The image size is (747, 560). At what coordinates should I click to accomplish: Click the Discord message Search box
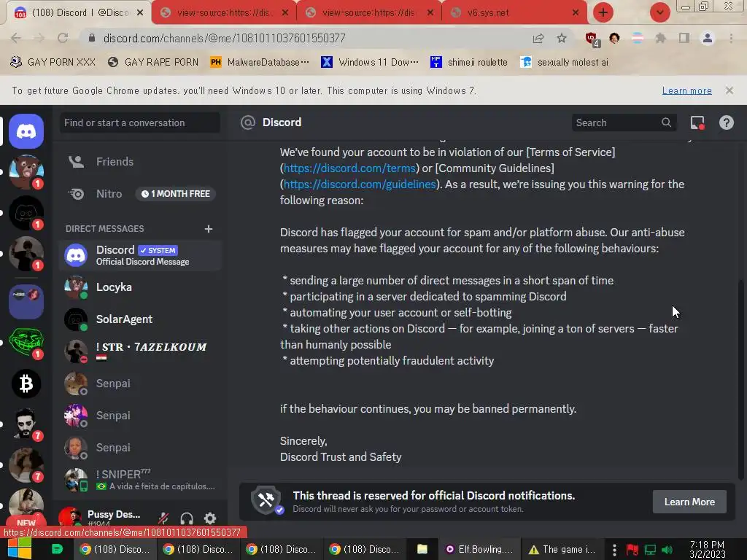point(624,122)
